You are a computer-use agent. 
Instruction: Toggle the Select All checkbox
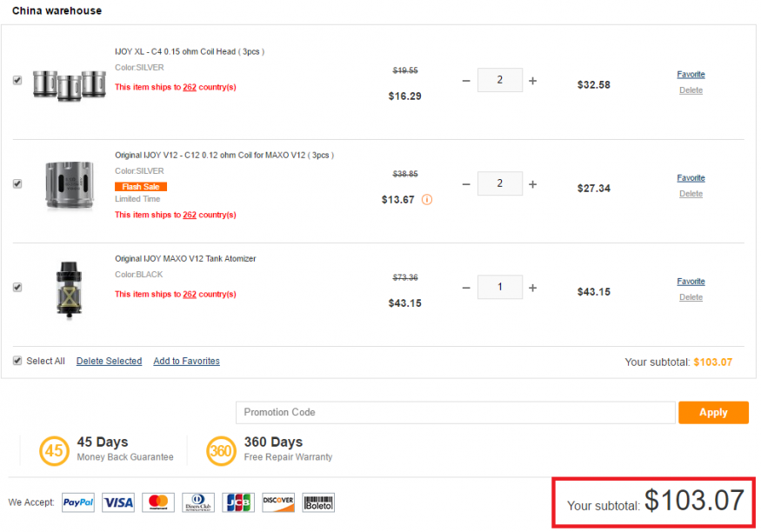17,361
